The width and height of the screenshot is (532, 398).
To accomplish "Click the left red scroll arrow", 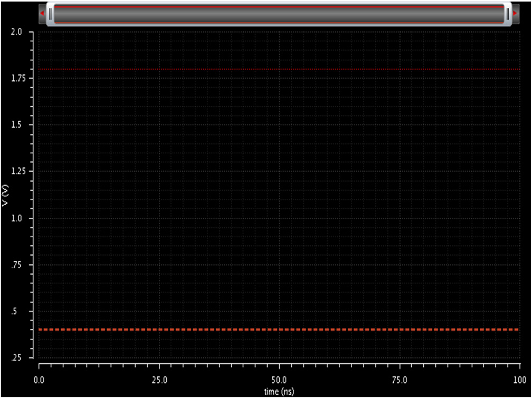I will click(x=42, y=13).
